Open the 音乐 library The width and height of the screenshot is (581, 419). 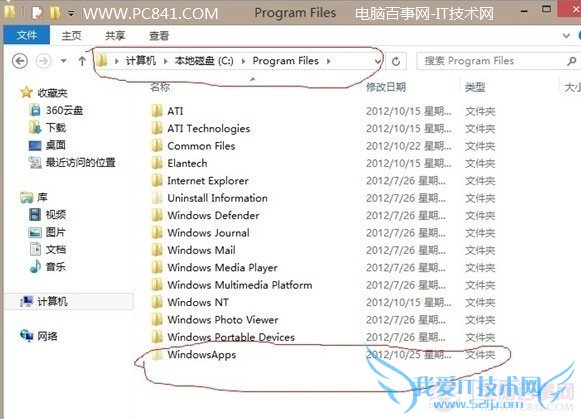tap(56, 267)
